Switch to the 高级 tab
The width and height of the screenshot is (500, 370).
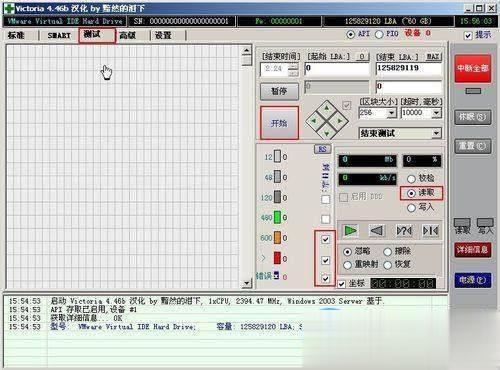[127, 35]
